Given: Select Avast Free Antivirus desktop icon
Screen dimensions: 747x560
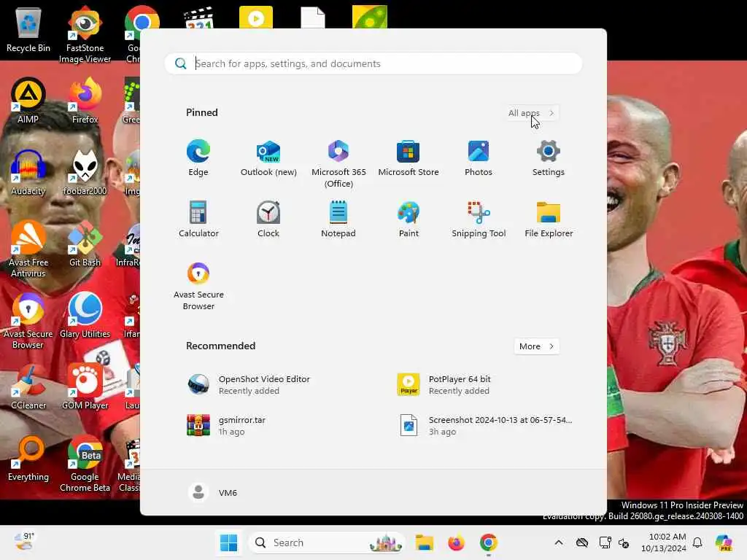Looking at the screenshot, I should coord(28,249).
